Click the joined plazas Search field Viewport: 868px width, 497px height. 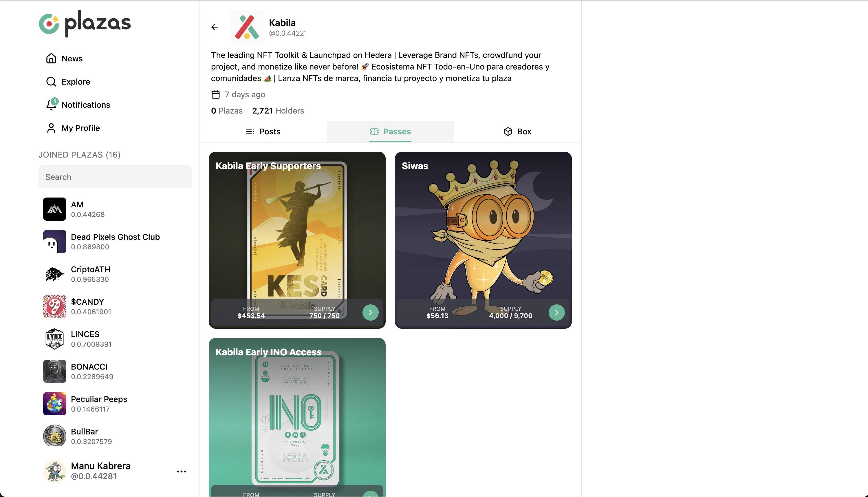pos(115,177)
